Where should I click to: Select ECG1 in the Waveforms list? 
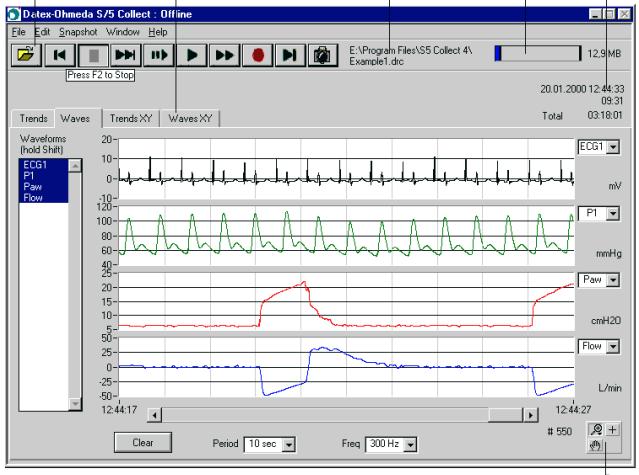(44, 165)
